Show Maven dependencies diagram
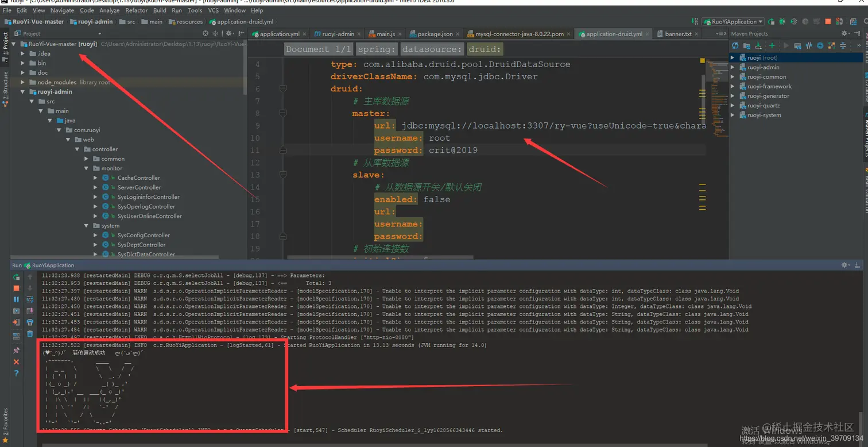This screenshot has height=447, width=868. pos(831,45)
